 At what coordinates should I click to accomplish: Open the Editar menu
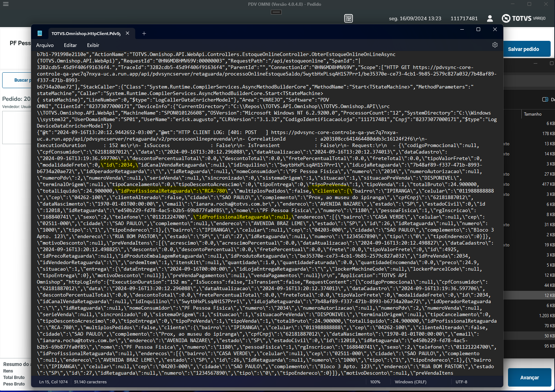coord(70,45)
